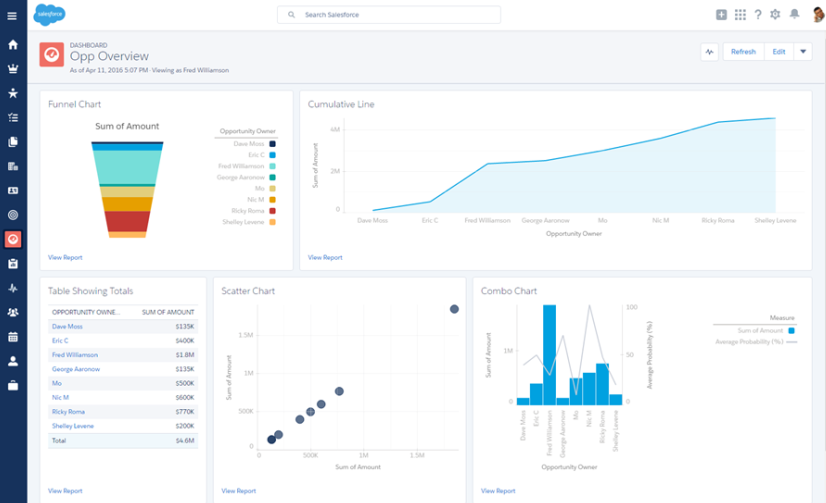
Task: Click the $1.8M amount cell
Action: point(185,355)
